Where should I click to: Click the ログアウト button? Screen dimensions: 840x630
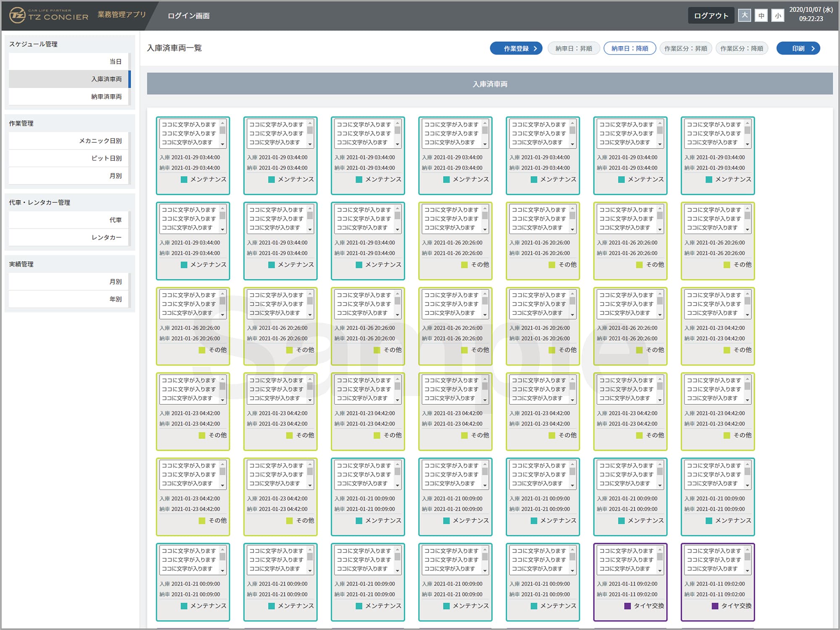711,16
